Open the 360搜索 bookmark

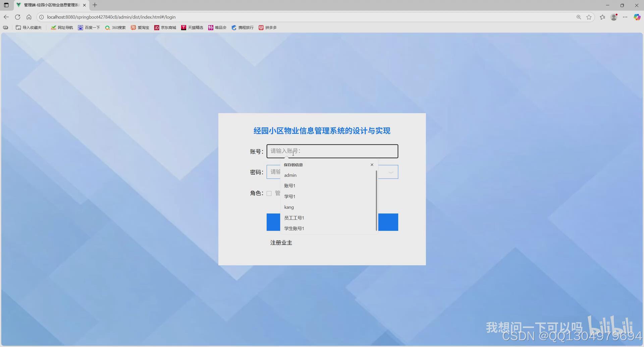[x=115, y=28]
